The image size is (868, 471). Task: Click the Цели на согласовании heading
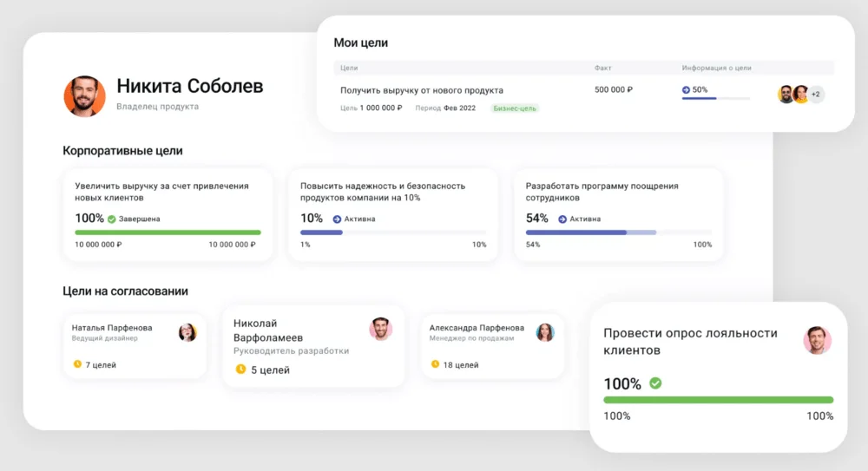click(125, 291)
